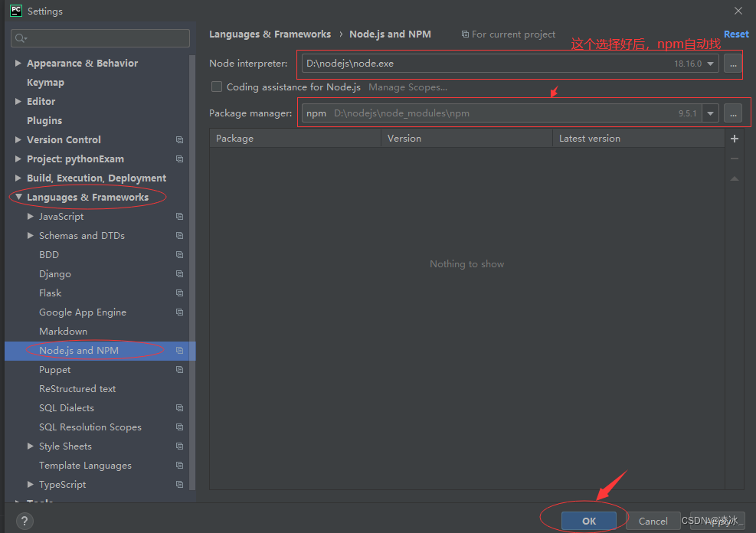The image size is (756, 533).
Task: Open help with the question mark icon
Action: pyautogui.click(x=25, y=521)
